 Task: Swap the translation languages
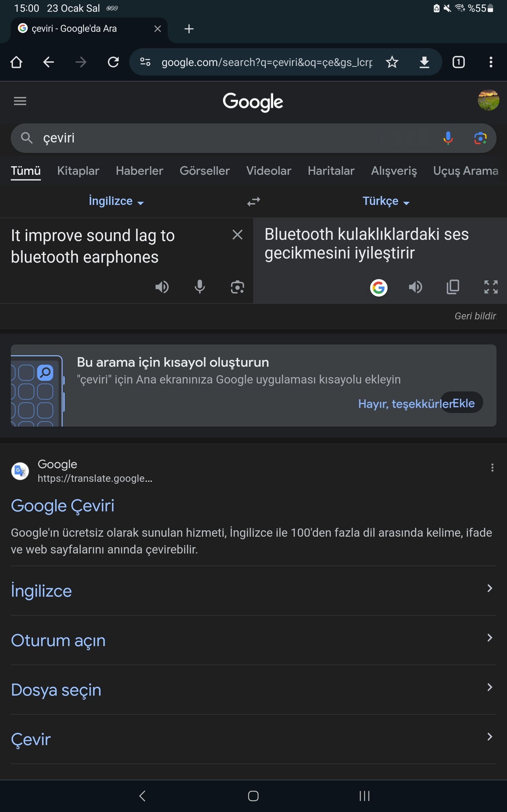point(253,200)
